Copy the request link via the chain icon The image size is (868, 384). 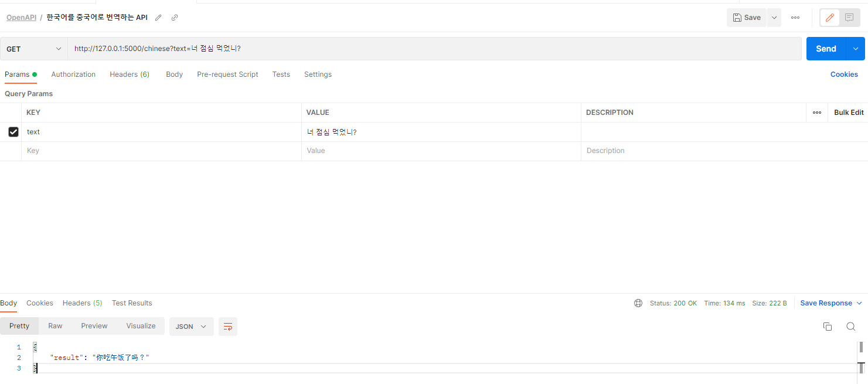pos(175,18)
